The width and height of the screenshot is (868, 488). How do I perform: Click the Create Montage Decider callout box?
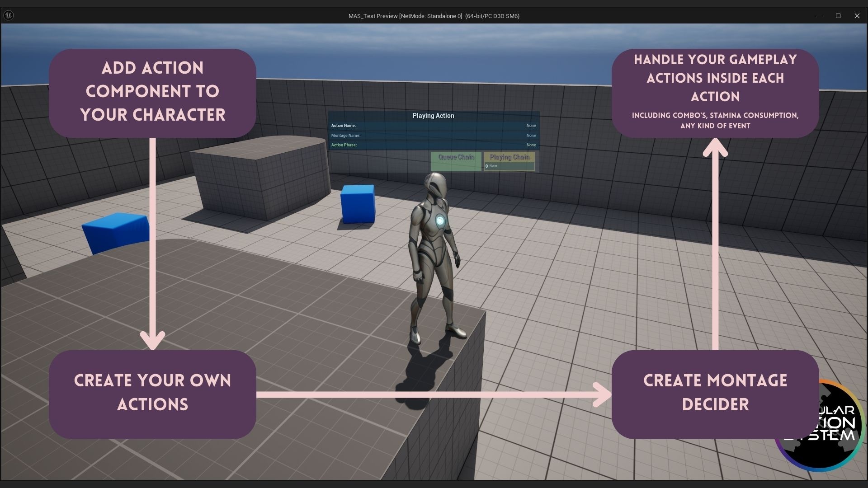tap(715, 393)
